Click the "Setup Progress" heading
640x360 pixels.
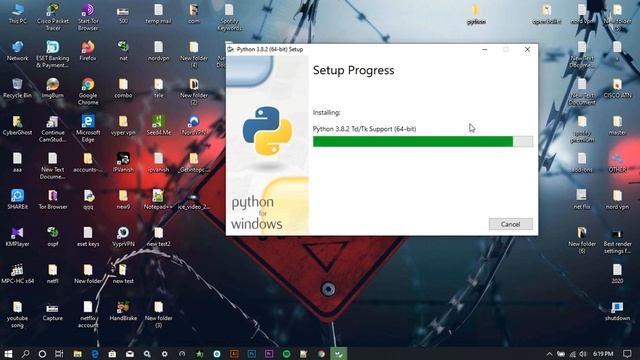[353, 70]
